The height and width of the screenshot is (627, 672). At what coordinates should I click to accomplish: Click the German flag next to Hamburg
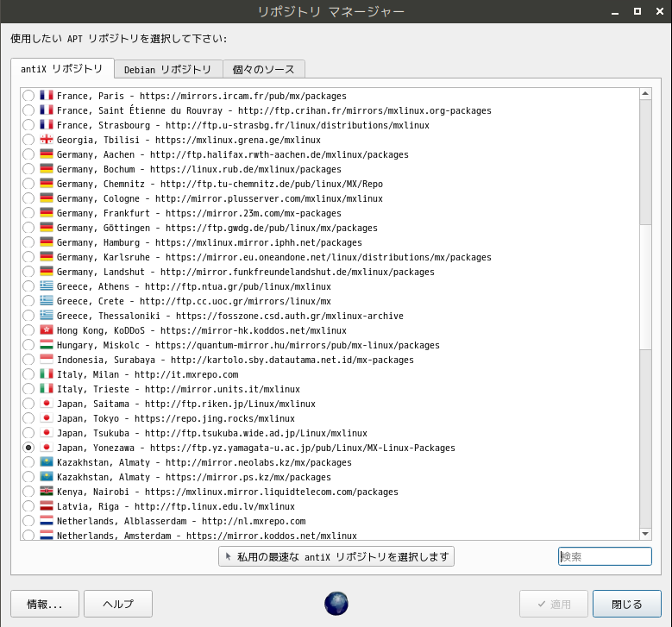tap(47, 241)
